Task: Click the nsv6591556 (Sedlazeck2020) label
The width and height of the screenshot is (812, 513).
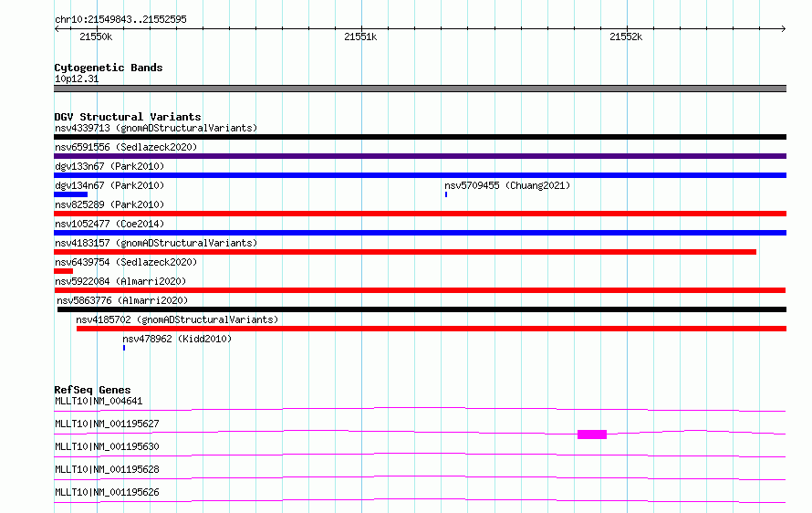Action: click(x=126, y=147)
